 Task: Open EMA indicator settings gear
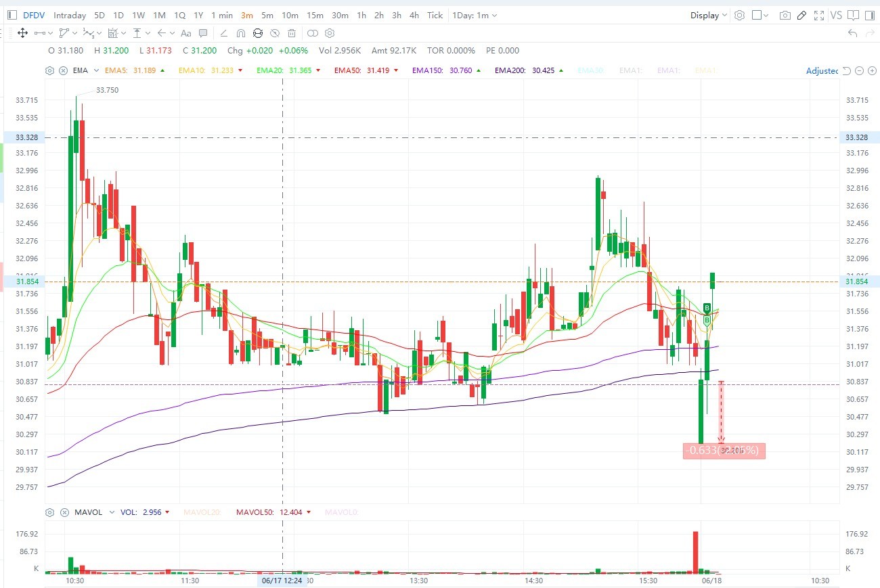tap(49, 70)
